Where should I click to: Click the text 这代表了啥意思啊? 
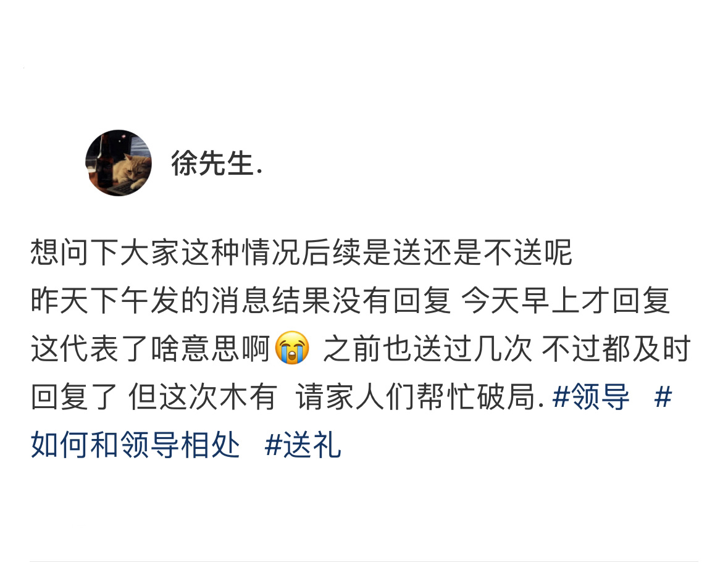click(x=151, y=348)
